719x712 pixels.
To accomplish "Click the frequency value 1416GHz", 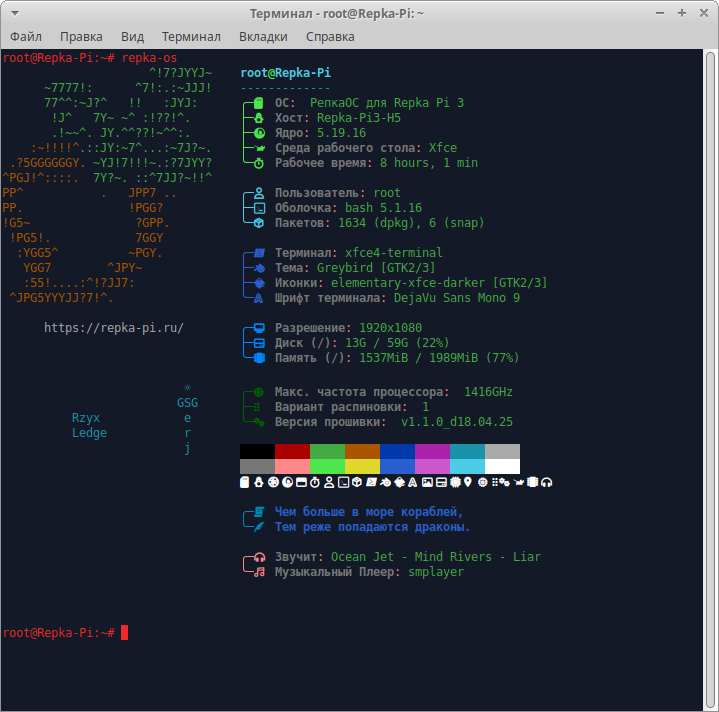I will tap(488, 392).
